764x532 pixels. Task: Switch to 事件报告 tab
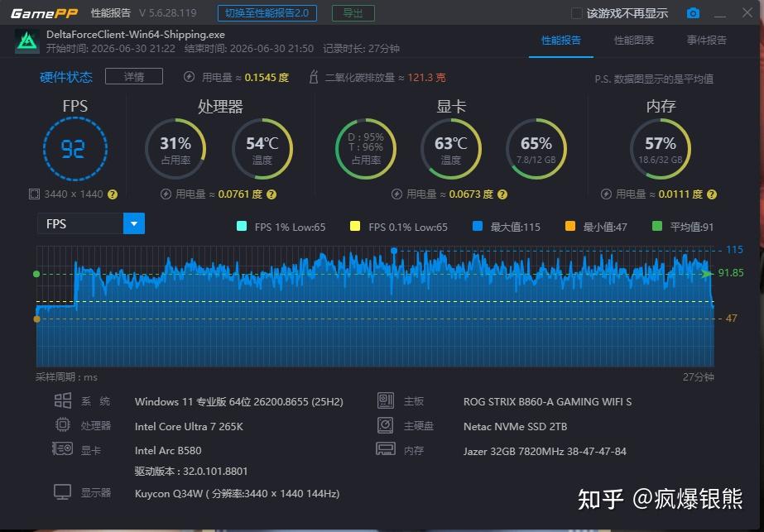(707, 41)
